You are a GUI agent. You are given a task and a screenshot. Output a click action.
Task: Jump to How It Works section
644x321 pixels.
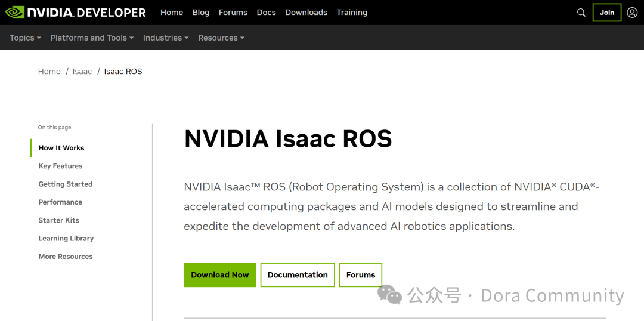point(61,148)
